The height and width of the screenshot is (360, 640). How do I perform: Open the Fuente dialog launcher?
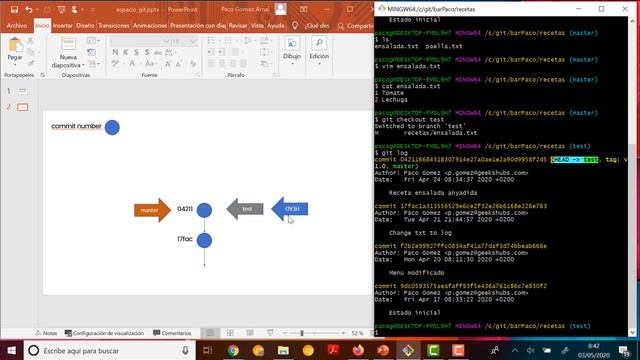pyautogui.click(x=198, y=75)
